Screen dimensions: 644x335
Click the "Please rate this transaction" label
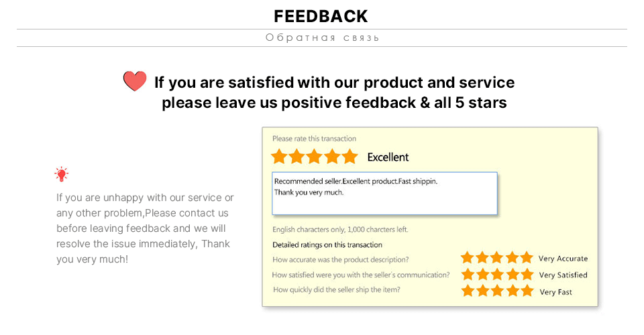click(314, 139)
